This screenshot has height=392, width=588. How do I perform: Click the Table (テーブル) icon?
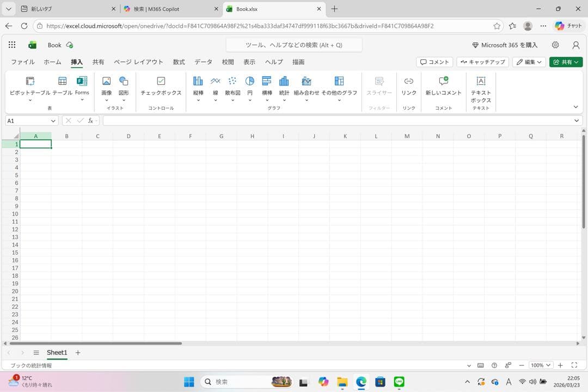coord(62,85)
